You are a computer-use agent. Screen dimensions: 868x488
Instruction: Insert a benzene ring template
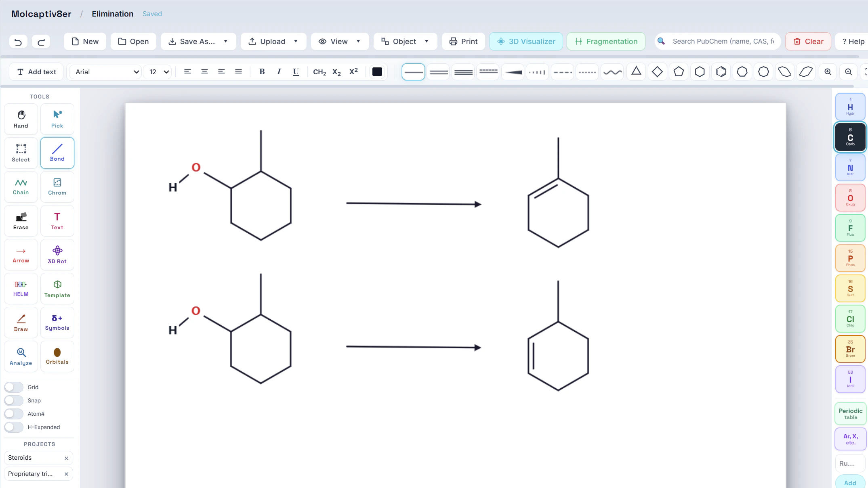[x=721, y=72]
